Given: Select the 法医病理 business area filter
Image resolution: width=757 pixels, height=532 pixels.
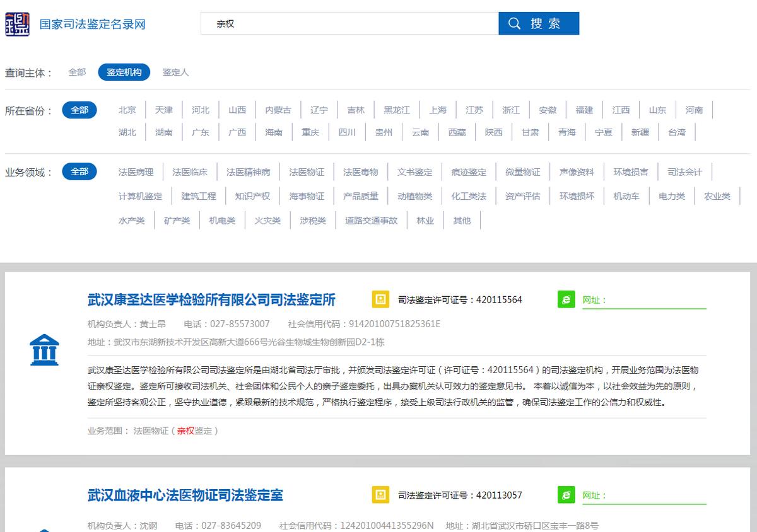Looking at the screenshot, I should tap(134, 171).
